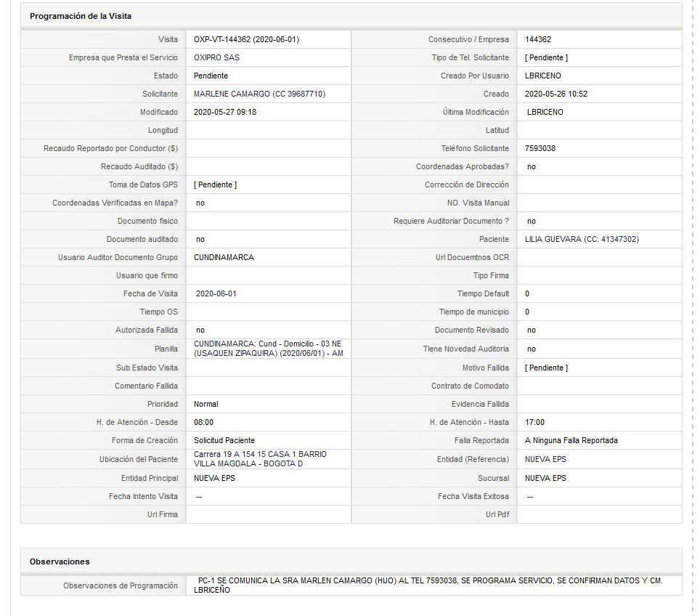
Task: Click 'A Ninguna Falla Reportada' value
Action: (x=571, y=440)
